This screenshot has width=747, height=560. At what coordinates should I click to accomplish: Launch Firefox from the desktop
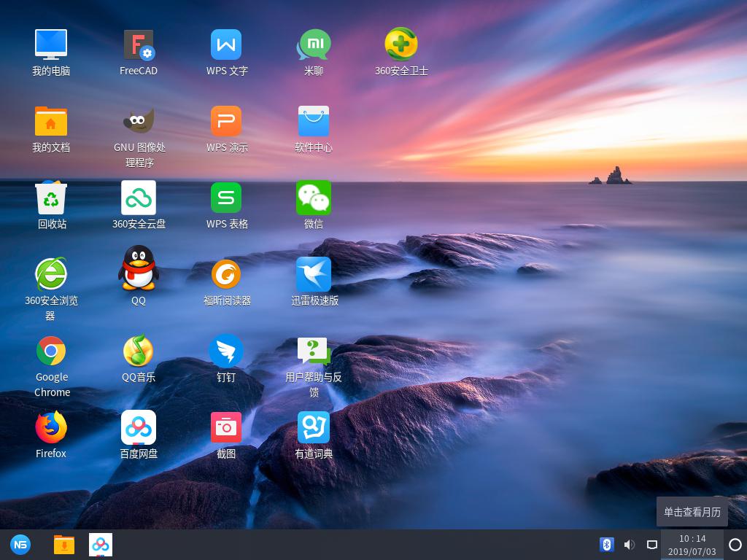click(51, 428)
